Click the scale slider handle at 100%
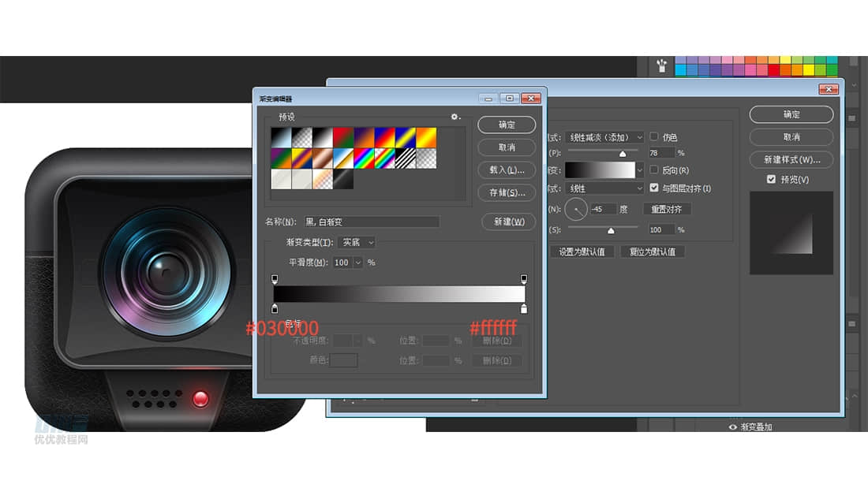868x488 pixels. click(x=611, y=231)
